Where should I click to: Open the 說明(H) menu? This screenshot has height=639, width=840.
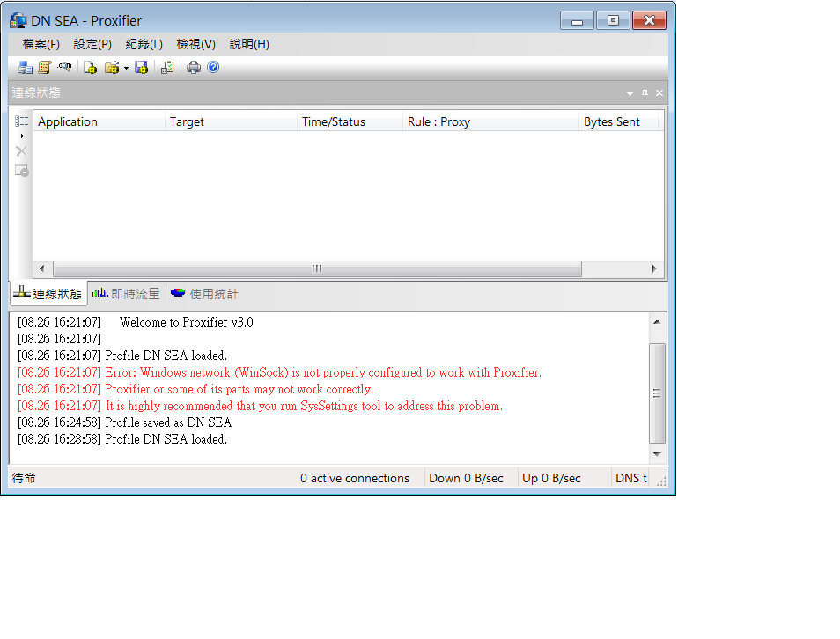(x=249, y=44)
